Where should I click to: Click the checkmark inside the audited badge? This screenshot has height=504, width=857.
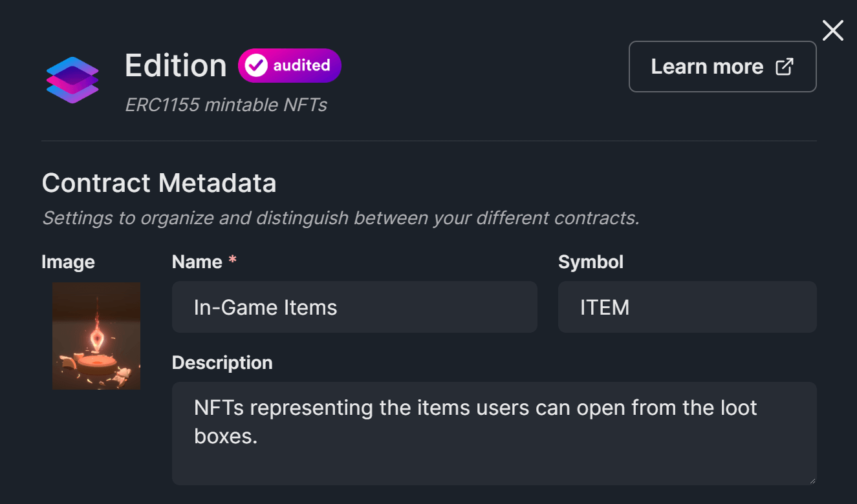pos(256,65)
